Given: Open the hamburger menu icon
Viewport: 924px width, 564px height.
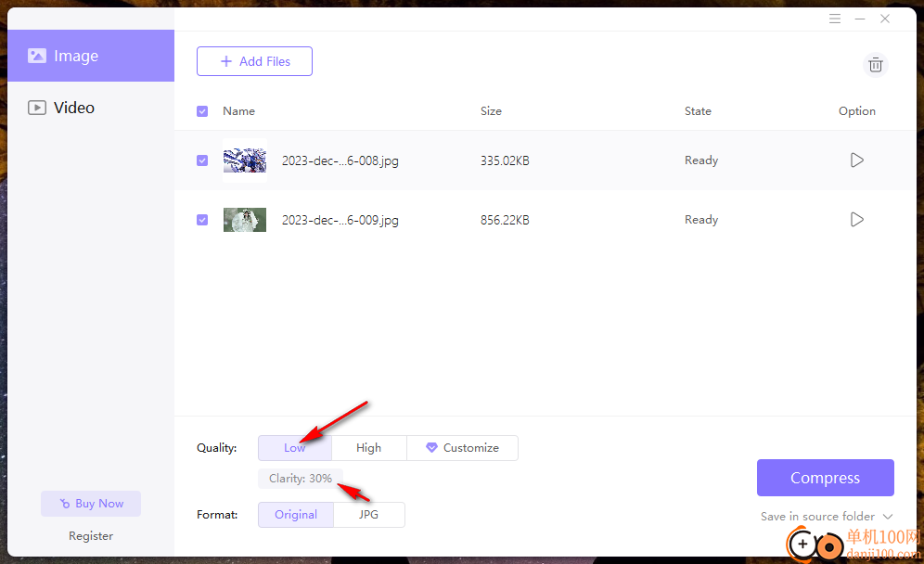Looking at the screenshot, I should pyautogui.click(x=834, y=19).
